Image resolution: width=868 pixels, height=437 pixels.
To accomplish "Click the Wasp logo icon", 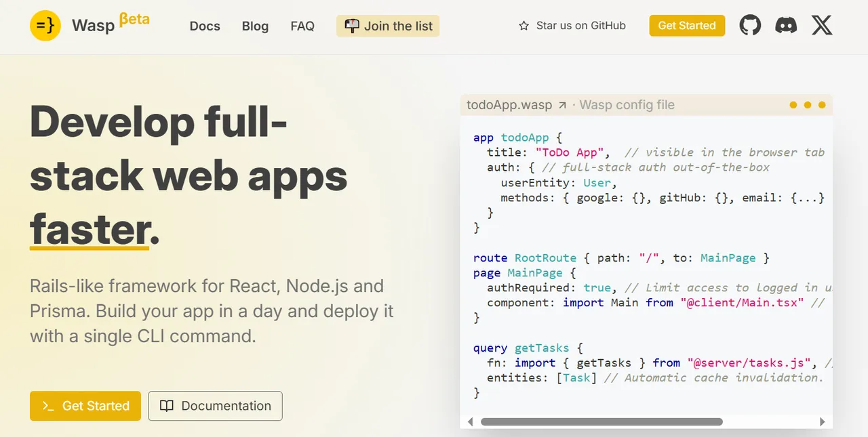I will click(x=45, y=26).
